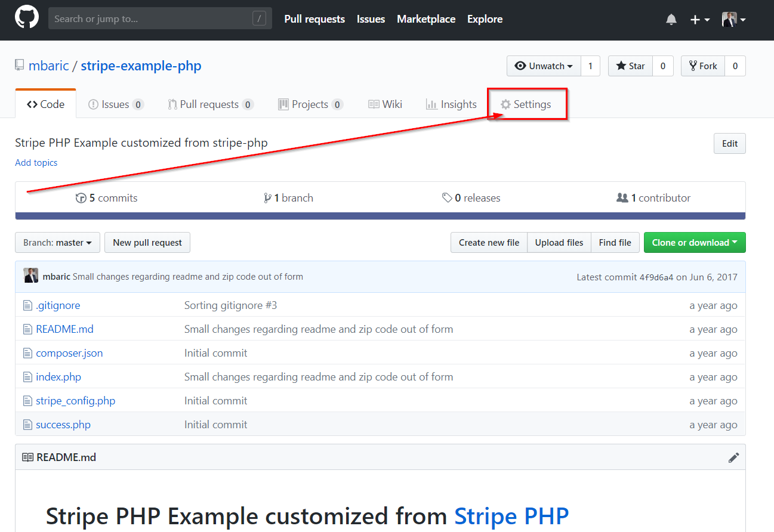Click the tag icon beside 0 releases
The height and width of the screenshot is (532, 774).
[x=447, y=198]
